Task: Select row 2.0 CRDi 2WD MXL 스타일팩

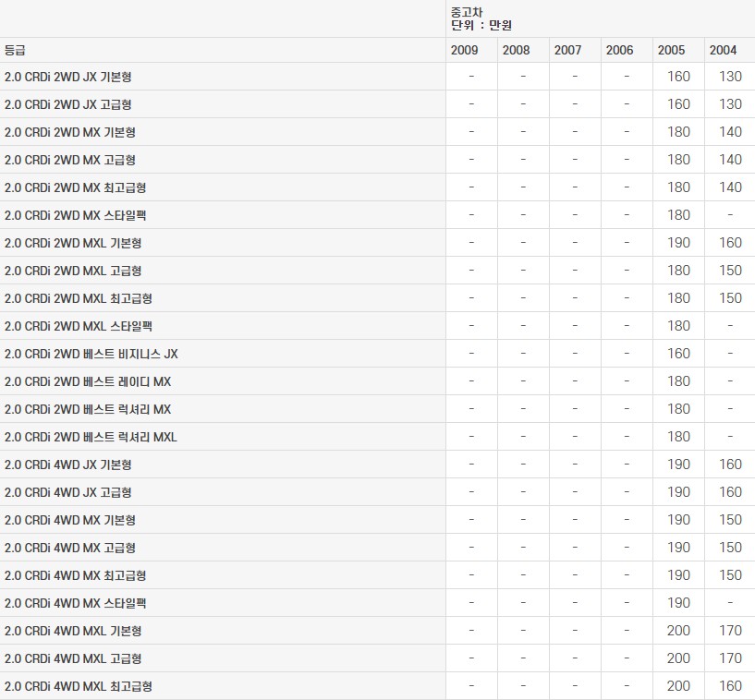Action: pos(377,326)
